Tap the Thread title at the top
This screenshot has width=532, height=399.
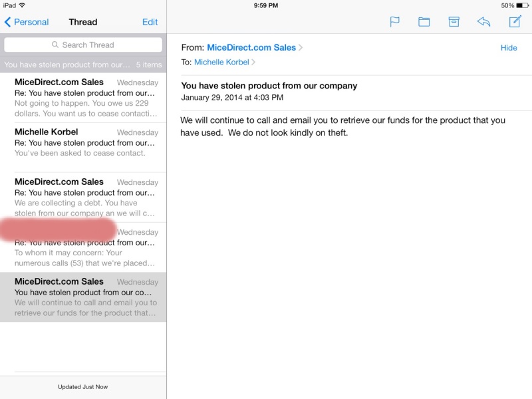(x=83, y=22)
